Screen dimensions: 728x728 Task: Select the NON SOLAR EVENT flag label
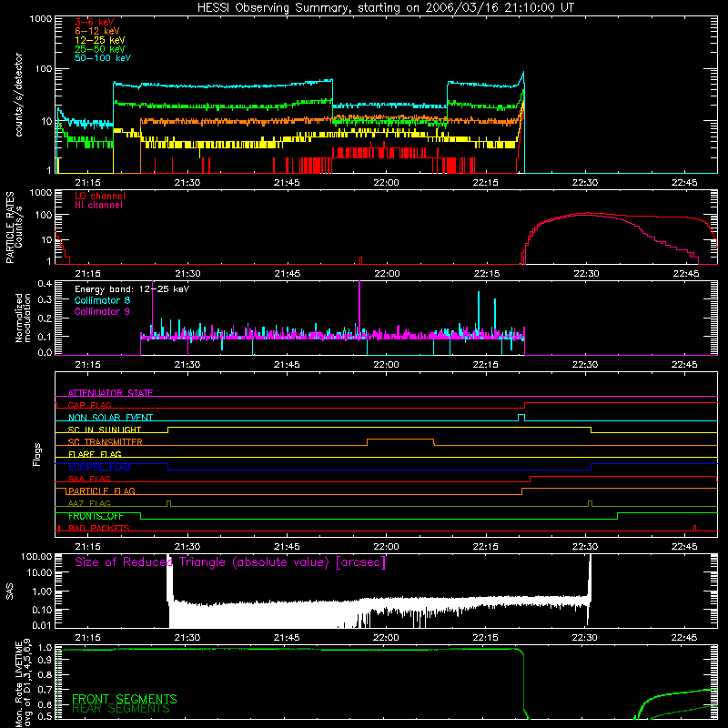110,418
